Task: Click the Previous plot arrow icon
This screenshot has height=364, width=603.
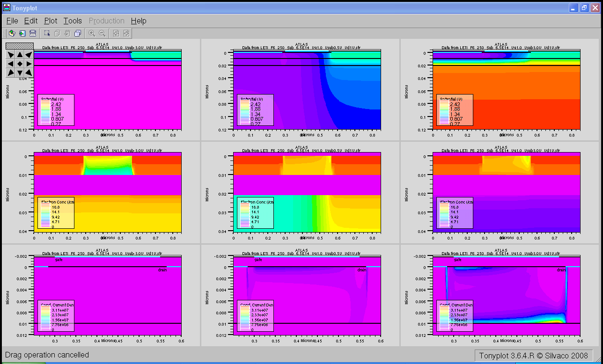Action: click(x=116, y=33)
